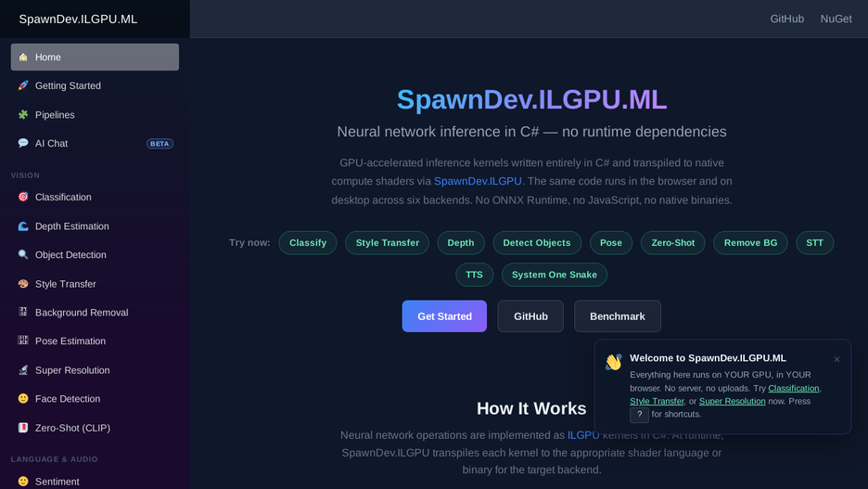868x489 pixels.
Task: Try the TTS demo chip
Action: point(475,275)
